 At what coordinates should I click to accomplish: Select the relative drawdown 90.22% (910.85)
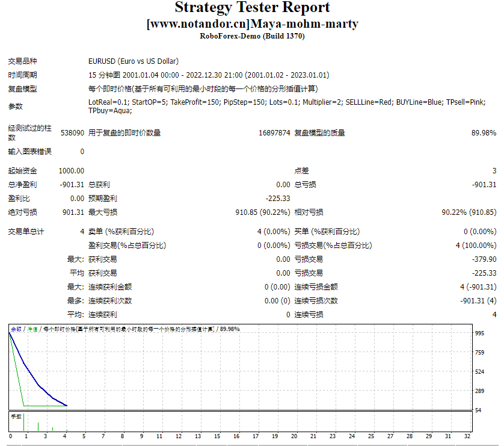point(469,212)
